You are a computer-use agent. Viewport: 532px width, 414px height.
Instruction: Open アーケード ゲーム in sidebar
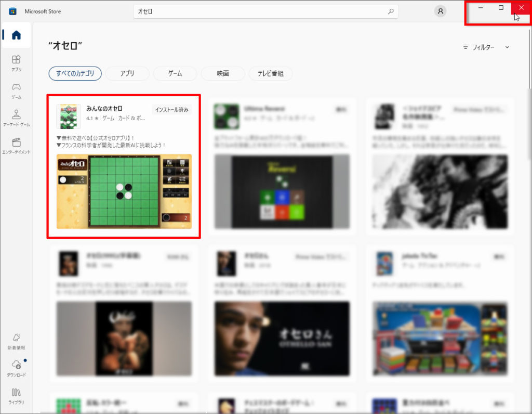[16, 118]
